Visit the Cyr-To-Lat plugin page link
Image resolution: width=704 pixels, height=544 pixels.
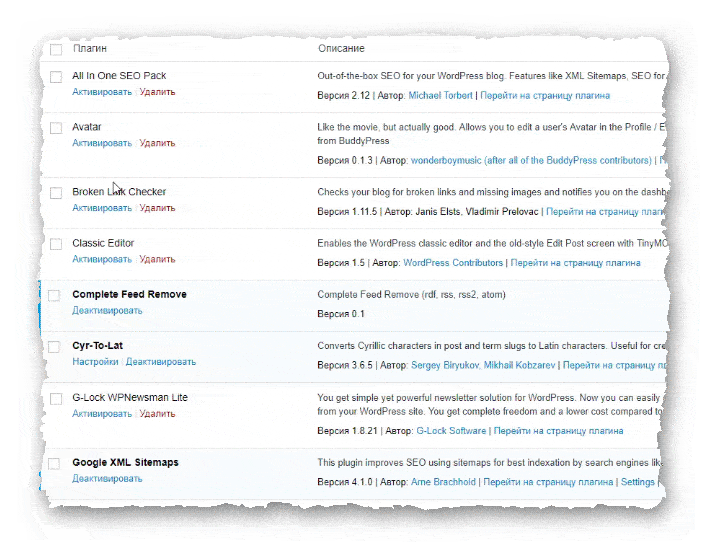click(614, 365)
